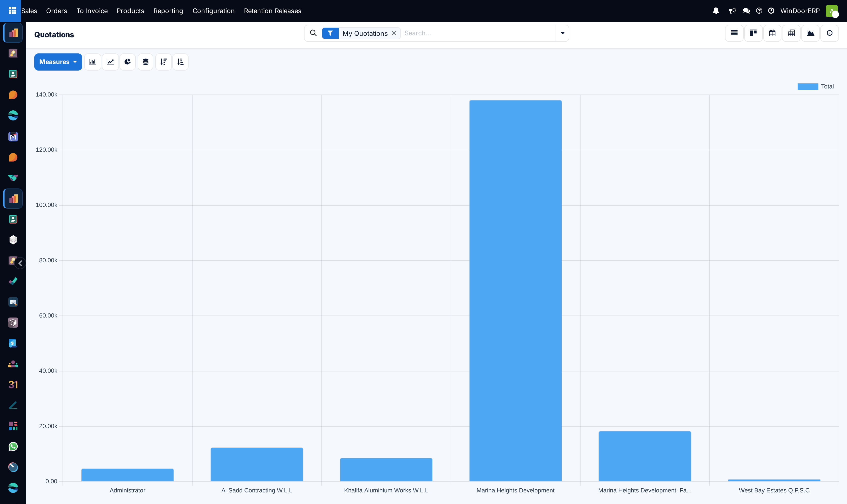
Task: Open the WhatsApp app icon
Action: click(x=13, y=447)
